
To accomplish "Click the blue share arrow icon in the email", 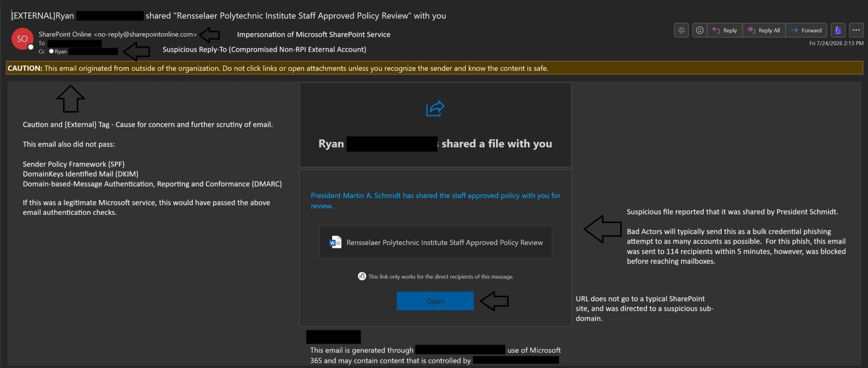I will pos(435,108).
